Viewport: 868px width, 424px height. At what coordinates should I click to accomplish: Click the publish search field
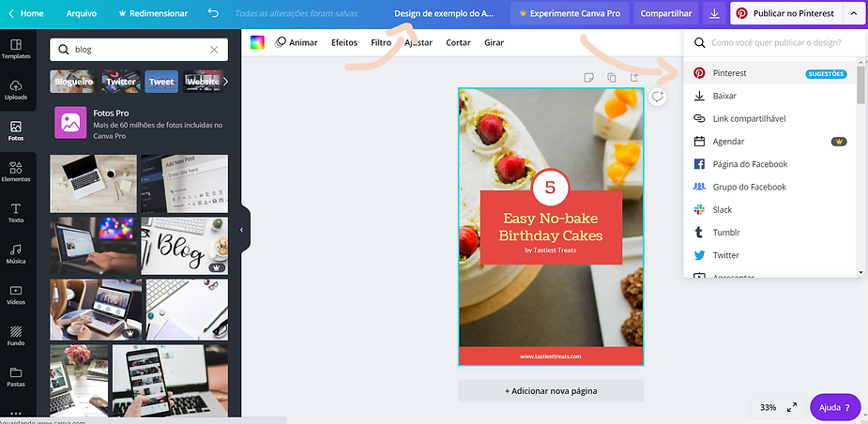click(x=775, y=42)
